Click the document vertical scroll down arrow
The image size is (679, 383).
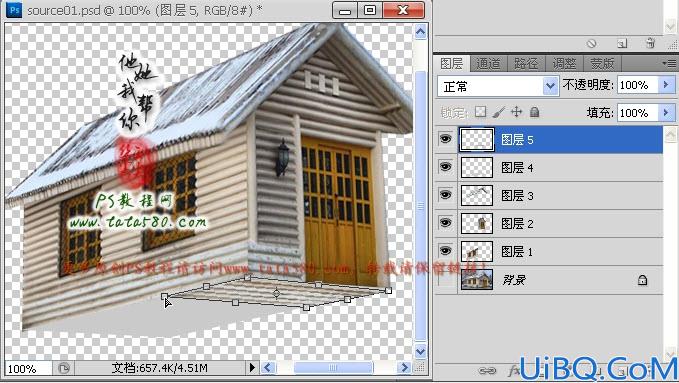[x=420, y=351]
